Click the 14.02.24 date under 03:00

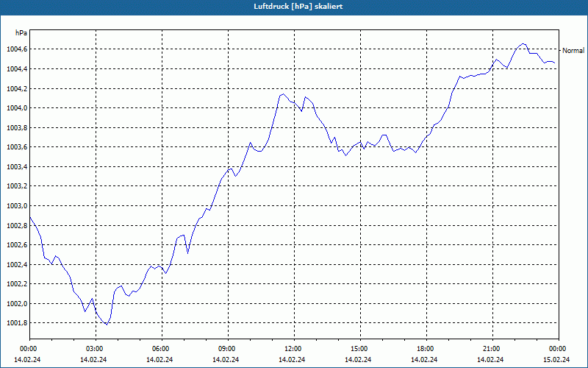(93, 360)
